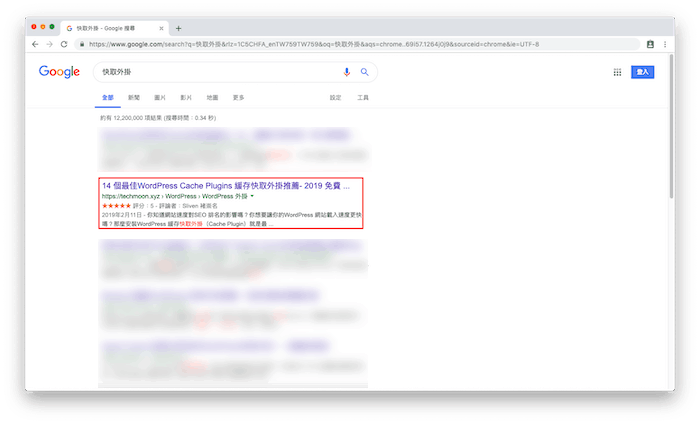Click the padlock site security icon

pyautogui.click(x=82, y=44)
